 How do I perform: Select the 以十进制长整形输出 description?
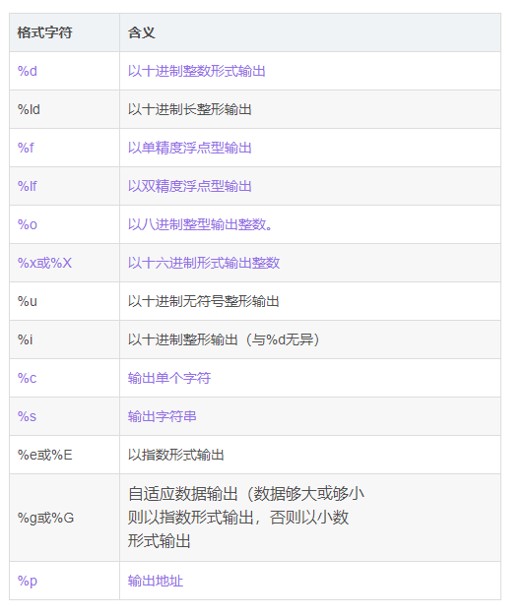pyautogui.click(x=190, y=109)
